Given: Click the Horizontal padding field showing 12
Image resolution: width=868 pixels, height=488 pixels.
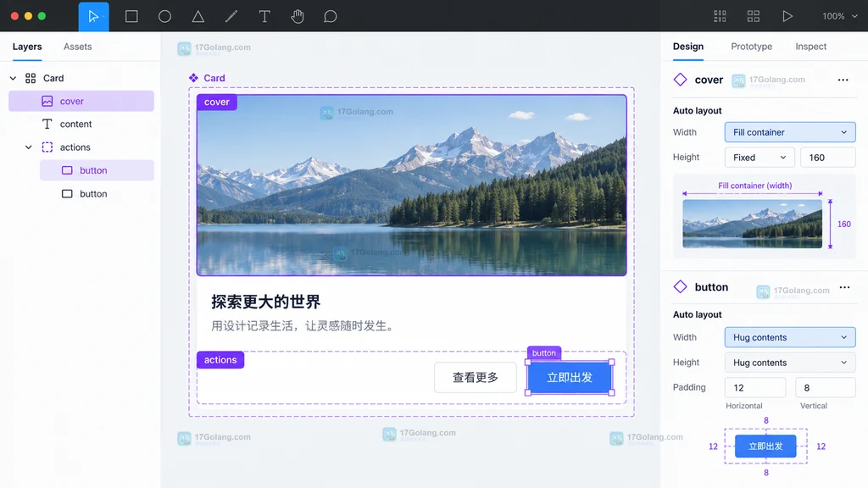Looking at the screenshot, I should (x=755, y=387).
